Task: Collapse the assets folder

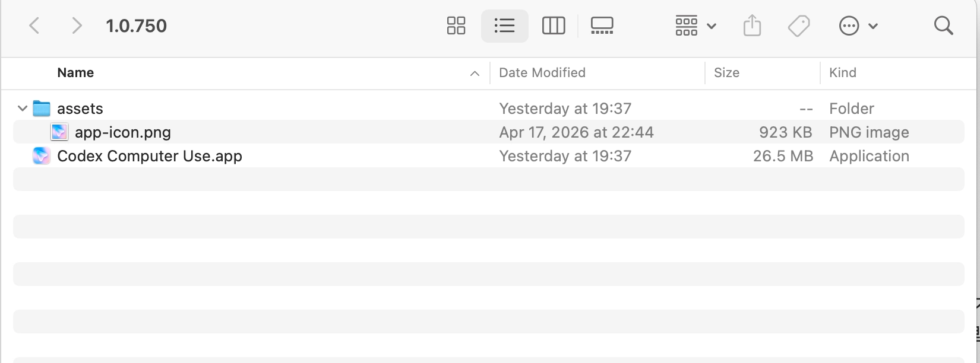Action: [23, 109]
